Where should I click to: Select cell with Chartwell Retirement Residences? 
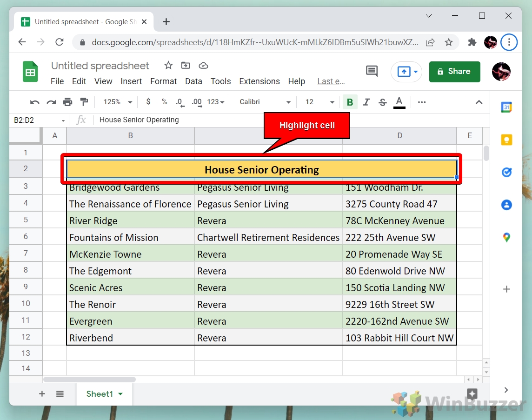tap(268, 237)
